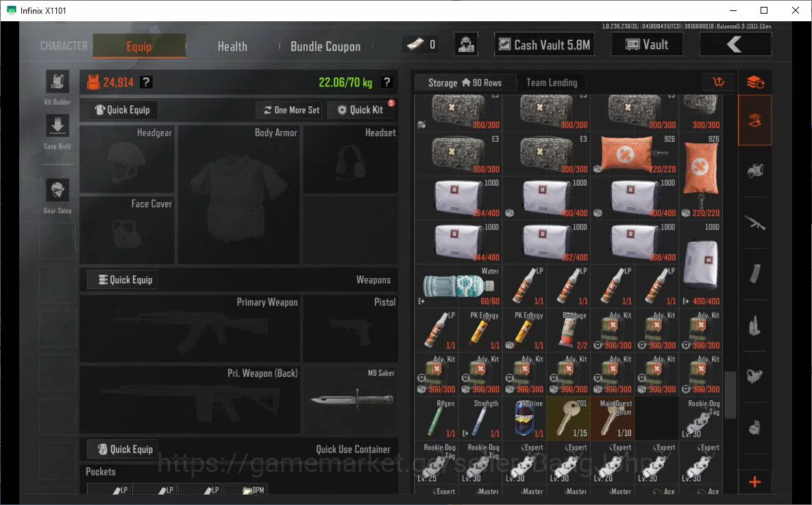Switch to Team Lending tab
The height and width of the screenshot is (505, 812).
click(552, 82)
